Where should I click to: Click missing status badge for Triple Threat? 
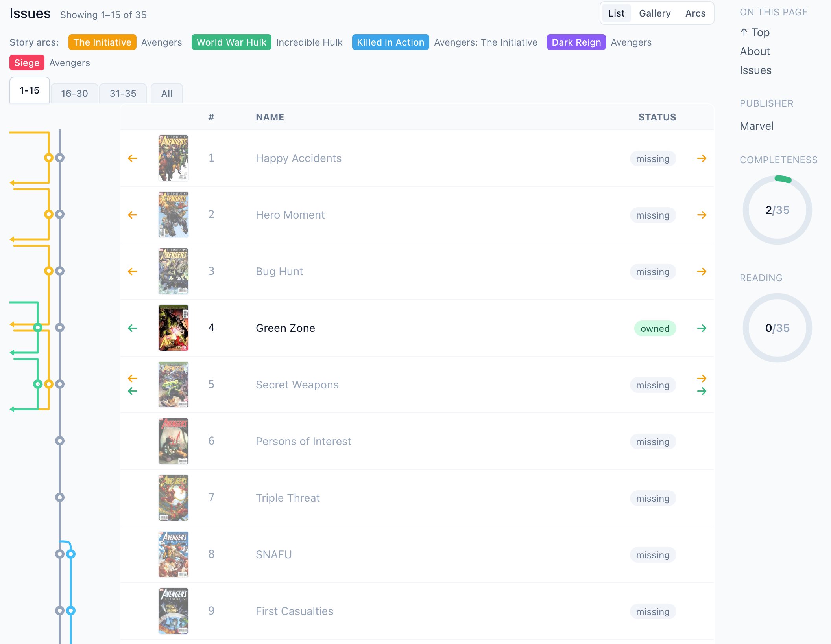[653, 498]
